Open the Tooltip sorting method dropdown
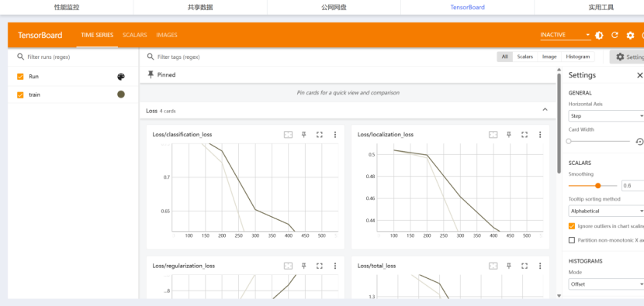The width and height of the screenshot is (644, 306). tap(606, 211)
